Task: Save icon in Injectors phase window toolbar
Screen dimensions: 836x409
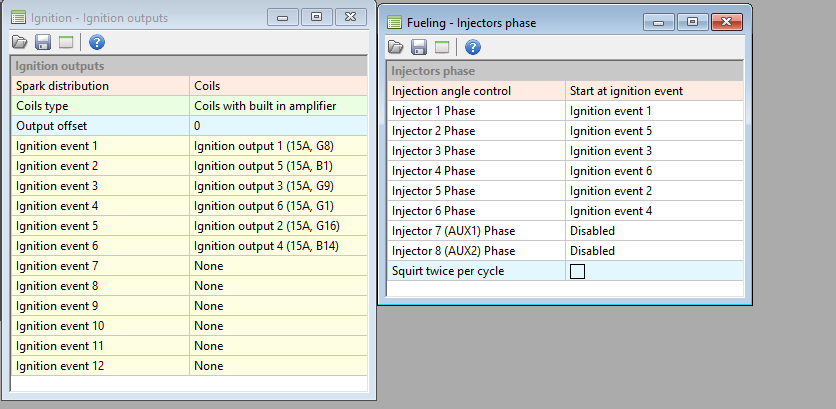Action: (419, 47)
